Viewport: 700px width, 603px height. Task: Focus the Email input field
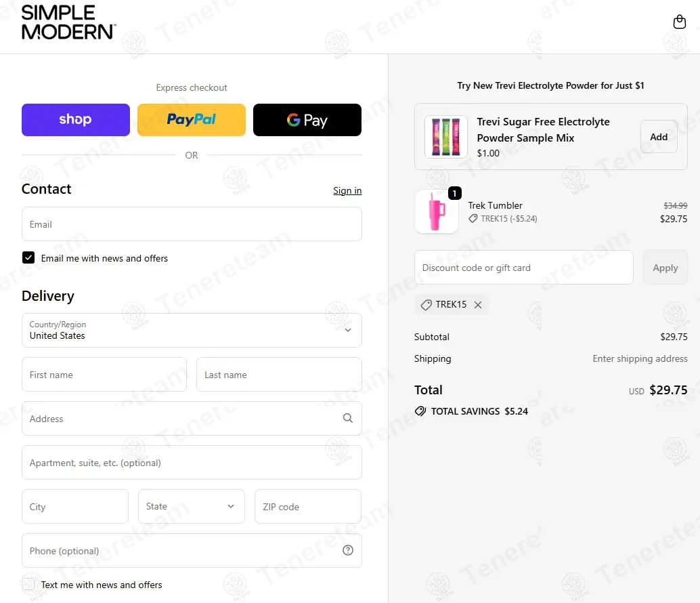[x=192, y=224]
